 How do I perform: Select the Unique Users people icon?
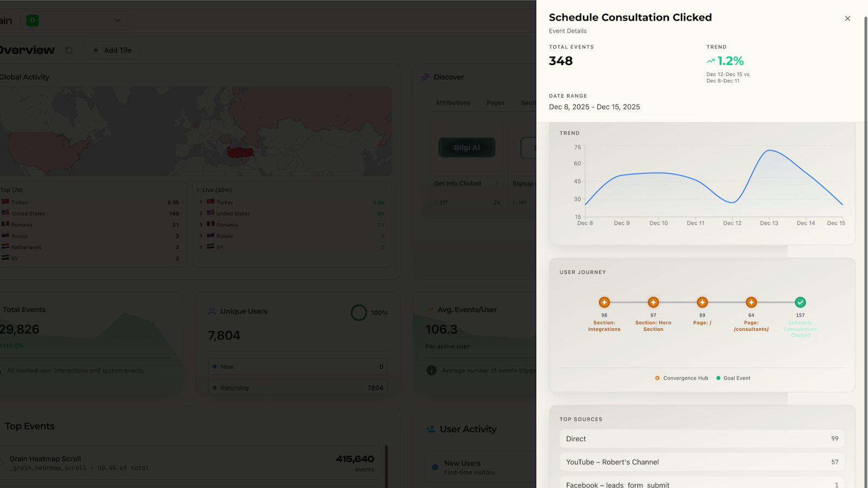(212, 311)
